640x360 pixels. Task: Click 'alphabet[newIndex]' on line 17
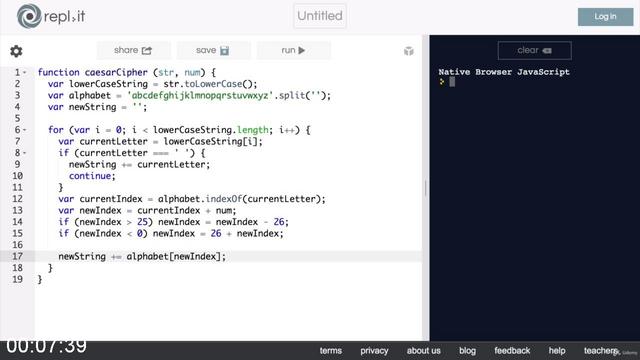pos(173,256)
